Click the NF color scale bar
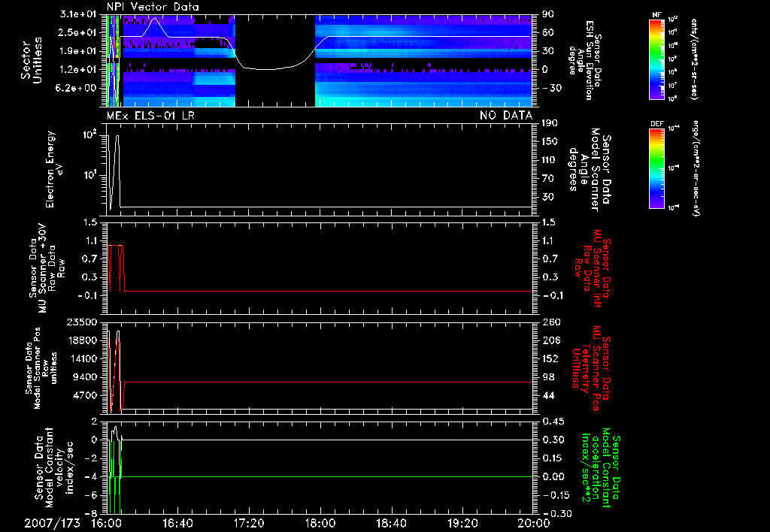This screenshot has width=770, height=532. coord(657,59)
